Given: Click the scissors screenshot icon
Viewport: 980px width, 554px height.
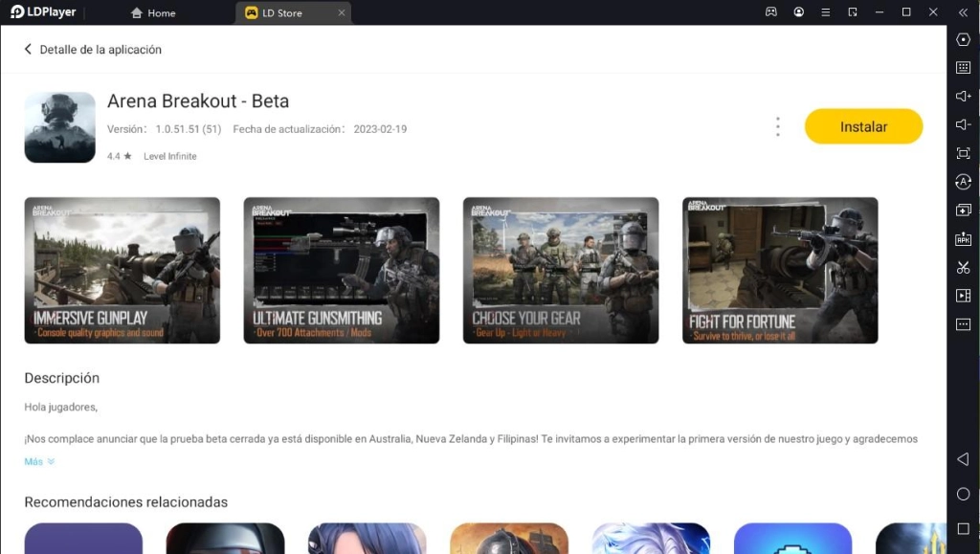Looking at the screenshot, I should (963, 267).
